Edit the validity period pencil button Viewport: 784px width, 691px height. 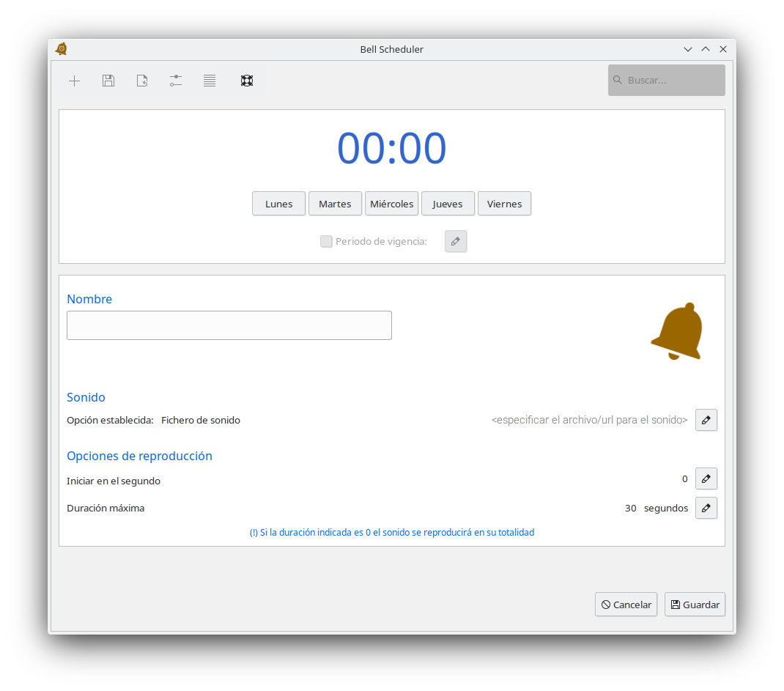pyautogui.click(x=455, y=241)
